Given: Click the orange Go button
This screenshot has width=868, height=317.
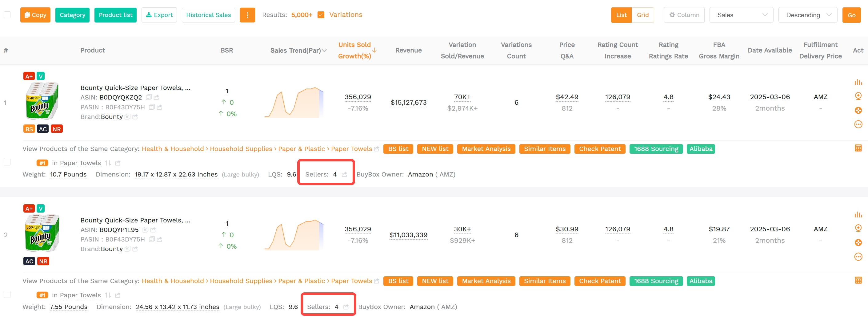Looking at the screenshot, I should (x=851, y=15).
